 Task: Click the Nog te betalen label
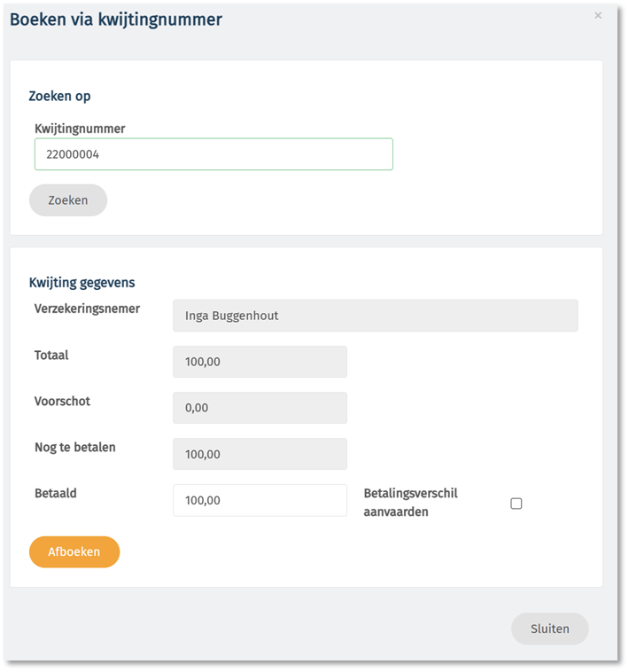click(75, 447)
